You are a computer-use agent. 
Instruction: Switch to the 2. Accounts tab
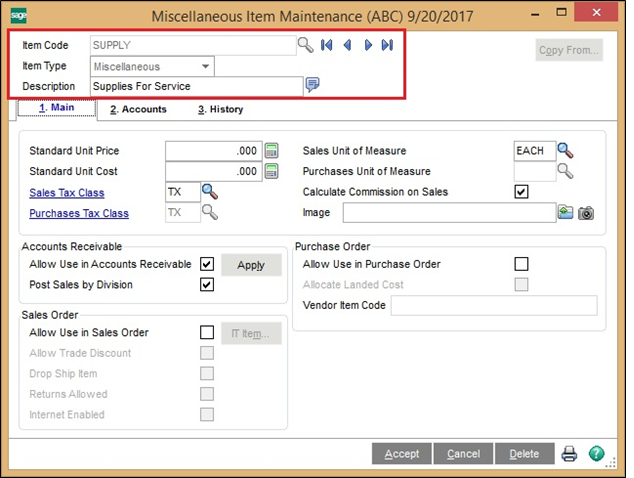(138, 109)
